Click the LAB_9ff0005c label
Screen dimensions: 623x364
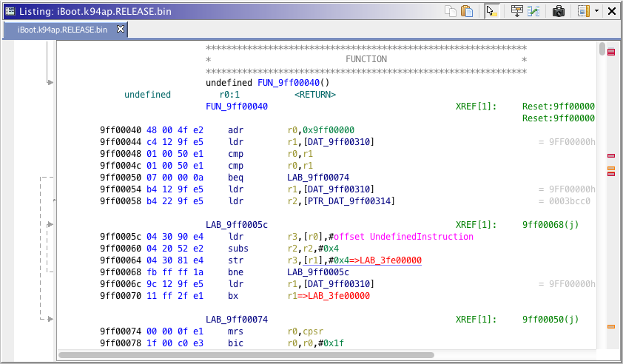coord(237,225)
